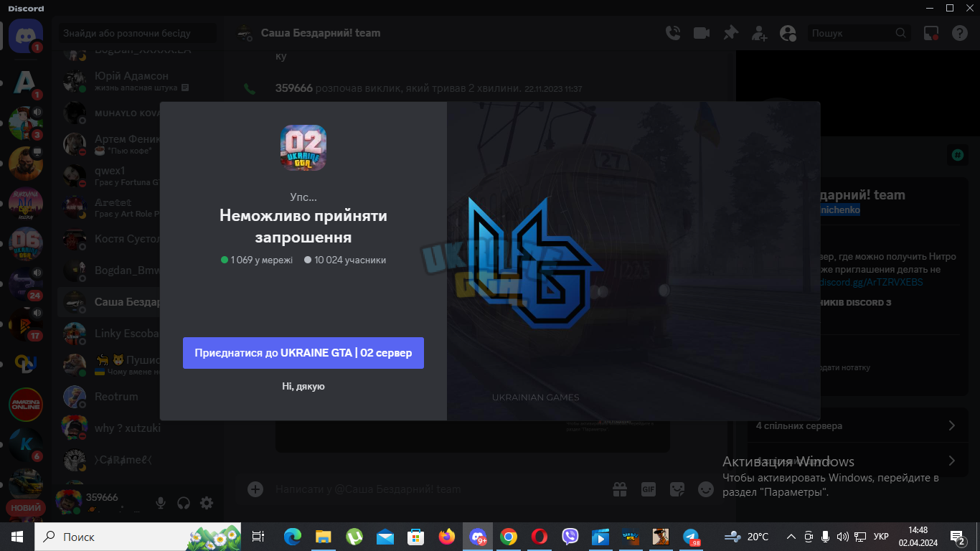980x551 pixels.
Task: Open the server icon with badge 24
Action: [26, 285]
